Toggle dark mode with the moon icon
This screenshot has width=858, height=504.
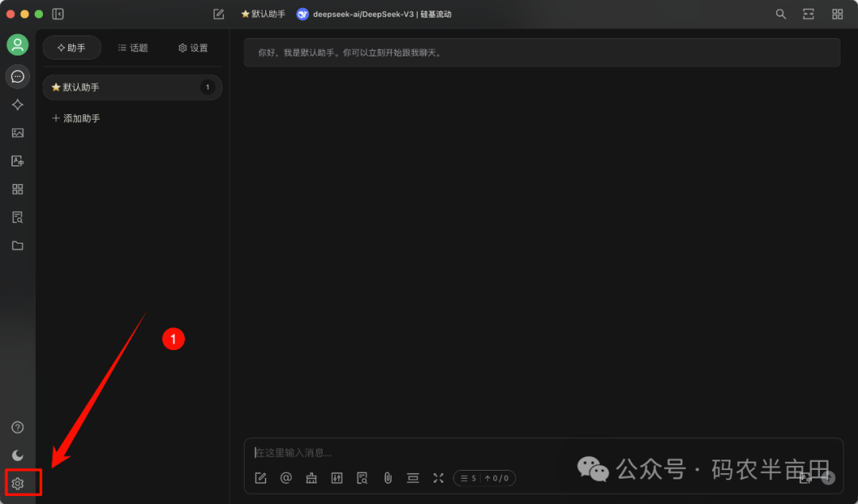tap(17, 455)
